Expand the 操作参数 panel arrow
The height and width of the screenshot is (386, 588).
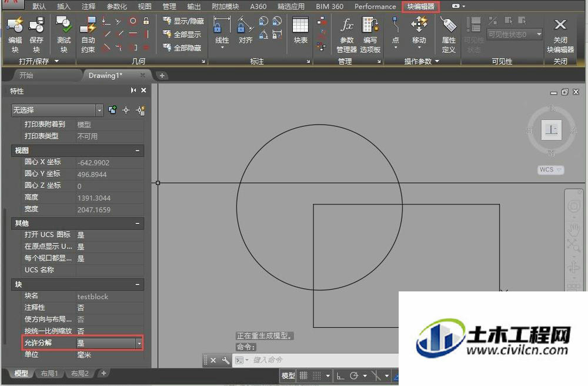[x=437, y=61]
